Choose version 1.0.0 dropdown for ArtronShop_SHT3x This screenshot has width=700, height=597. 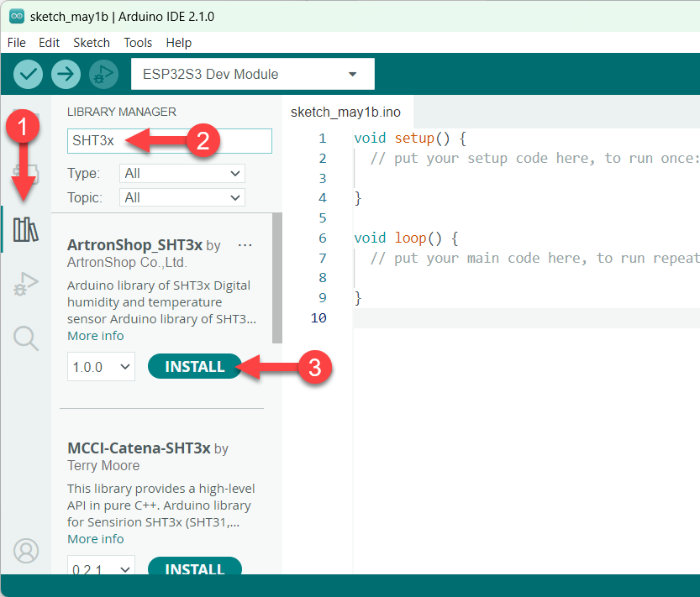(101, 367)
